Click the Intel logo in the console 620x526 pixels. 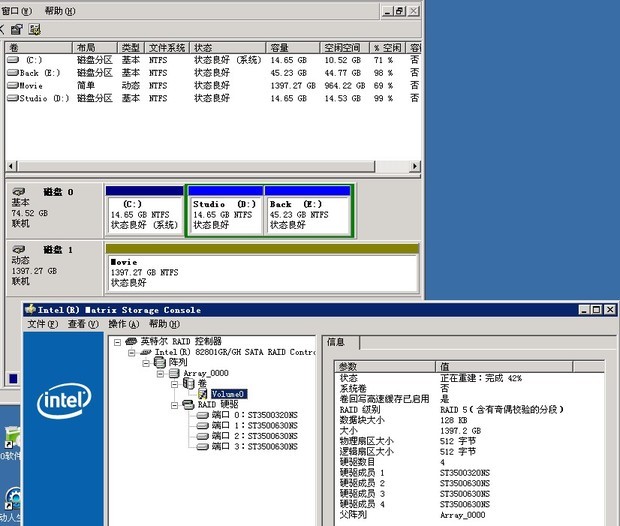(x=64, y=404)
